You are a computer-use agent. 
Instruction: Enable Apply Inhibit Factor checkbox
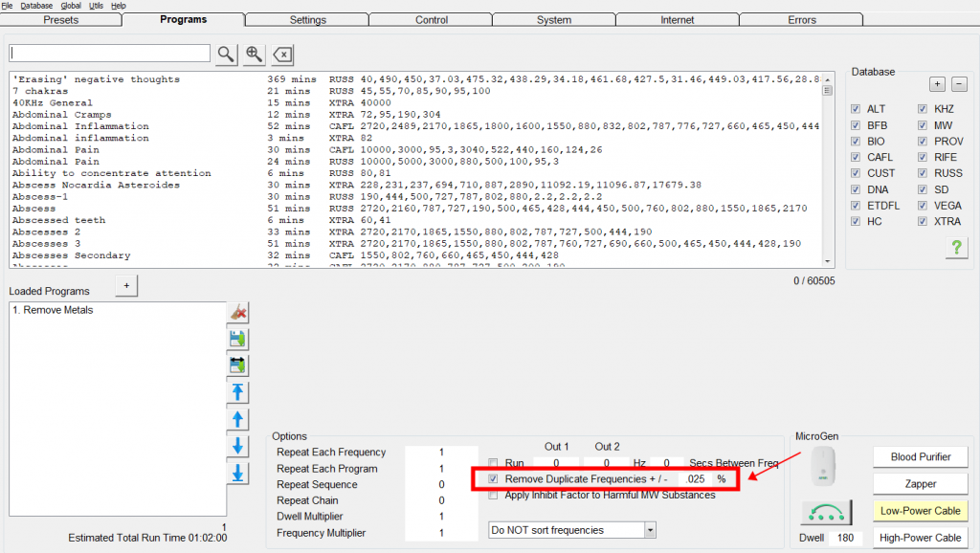[493, 495]
